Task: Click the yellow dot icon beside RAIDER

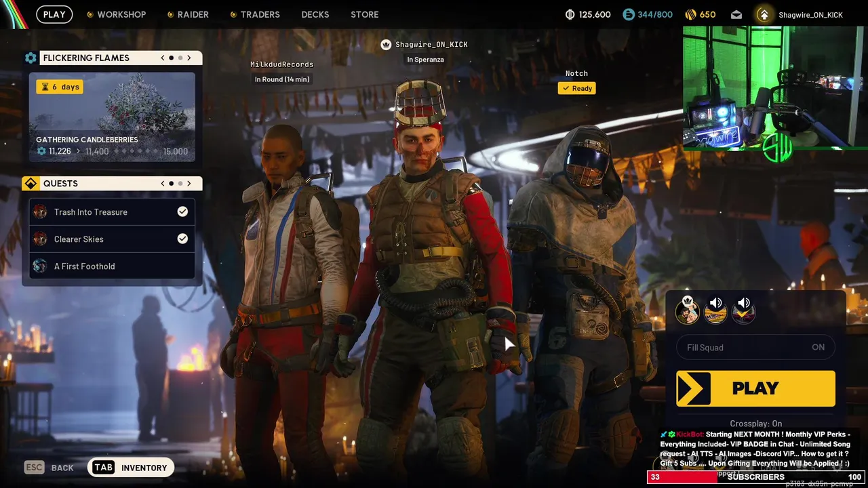Action: point(170,14)
